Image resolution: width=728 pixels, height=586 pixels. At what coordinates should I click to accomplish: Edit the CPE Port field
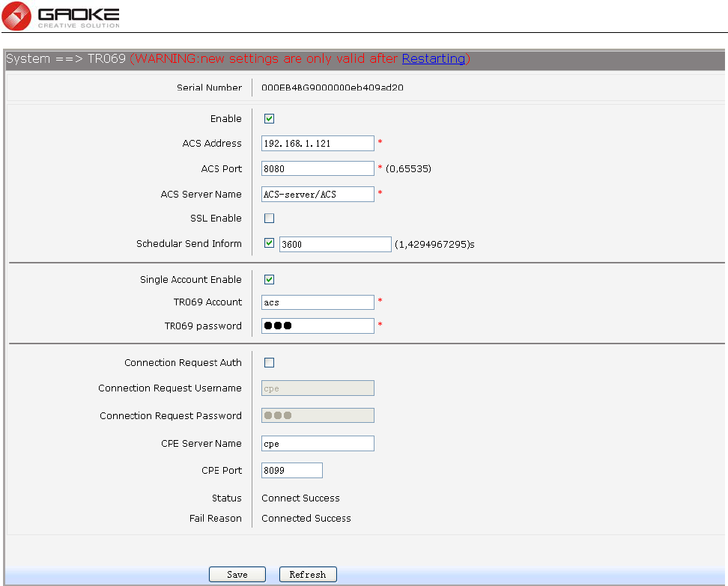click(292, 470)
